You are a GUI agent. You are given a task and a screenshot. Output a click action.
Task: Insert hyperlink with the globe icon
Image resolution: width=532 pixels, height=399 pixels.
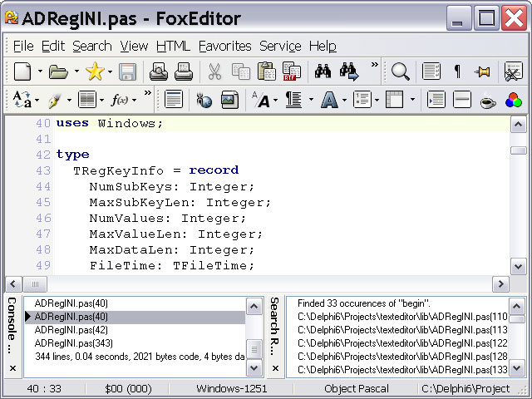(x=204, y=101)
